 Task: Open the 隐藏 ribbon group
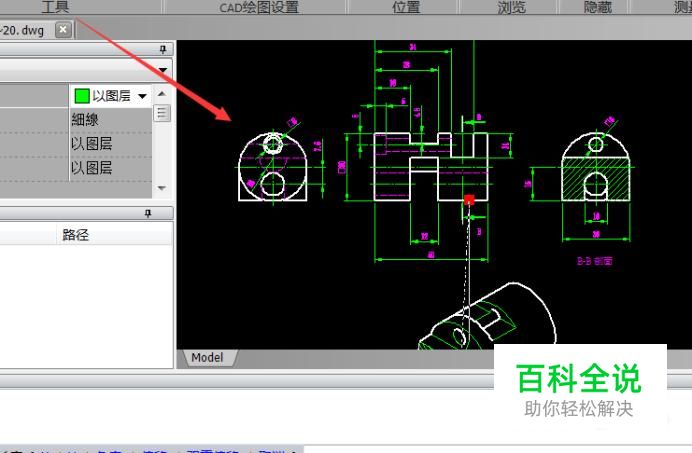(x=597, y=7)
